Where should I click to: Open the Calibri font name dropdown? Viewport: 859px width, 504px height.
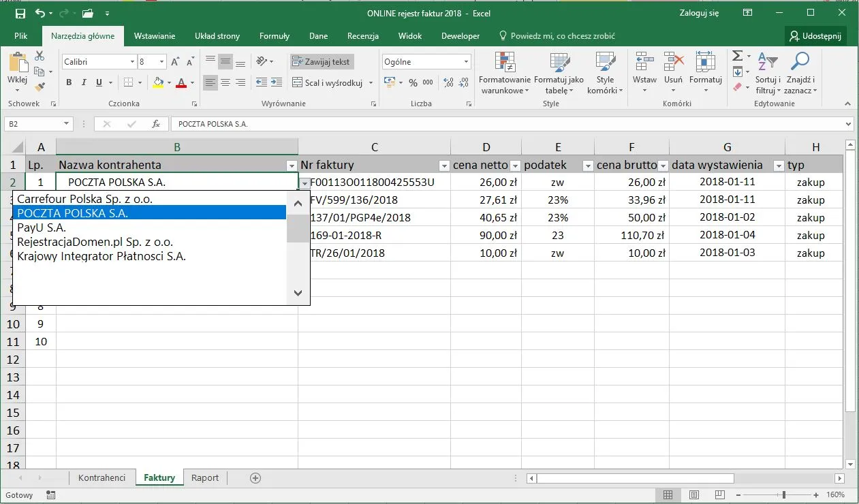coord(132,62)
